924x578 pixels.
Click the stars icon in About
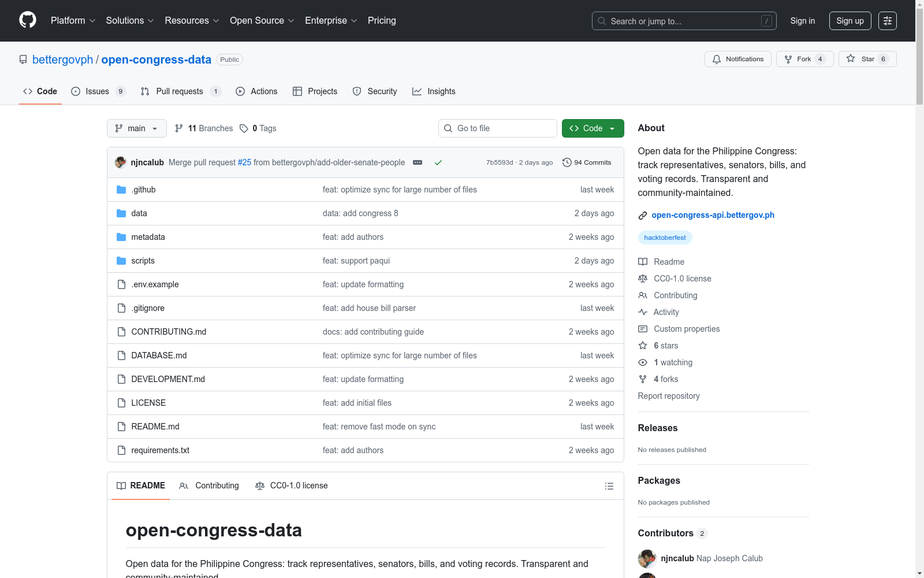pos(643,346)
